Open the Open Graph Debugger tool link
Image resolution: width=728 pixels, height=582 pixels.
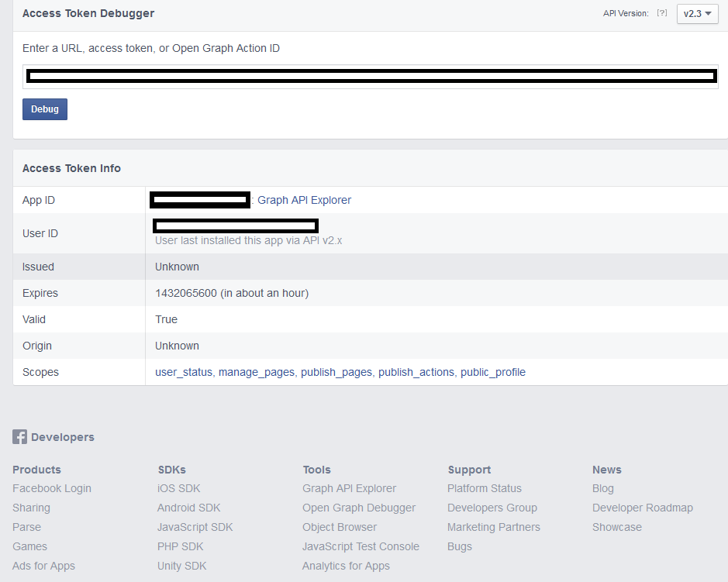coord(359,508)
